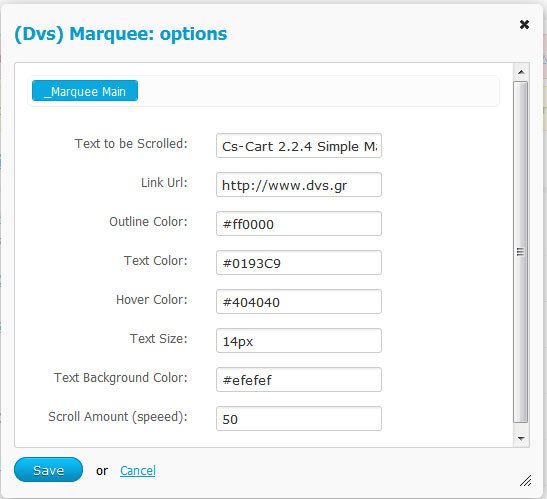The height and width of the screenshot is (499, 547).
Task: Click the Marquee options dialog title
Action: point(121,34)
